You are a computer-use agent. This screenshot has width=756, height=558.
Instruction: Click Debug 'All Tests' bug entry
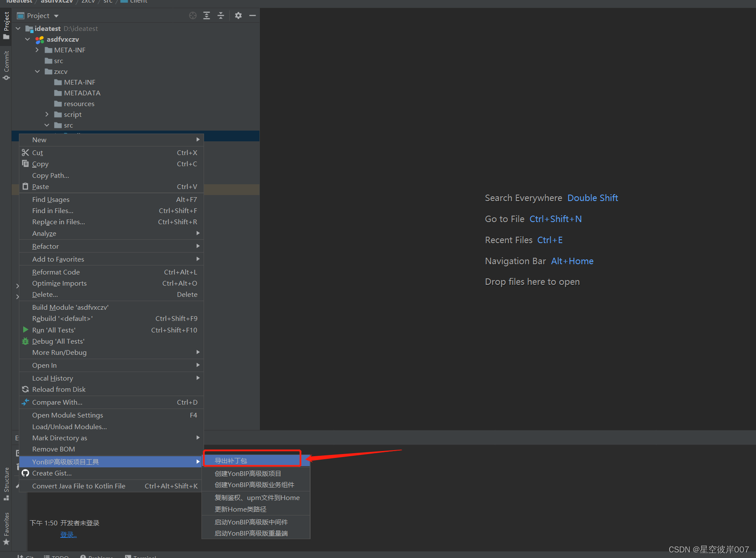point(111,341)
